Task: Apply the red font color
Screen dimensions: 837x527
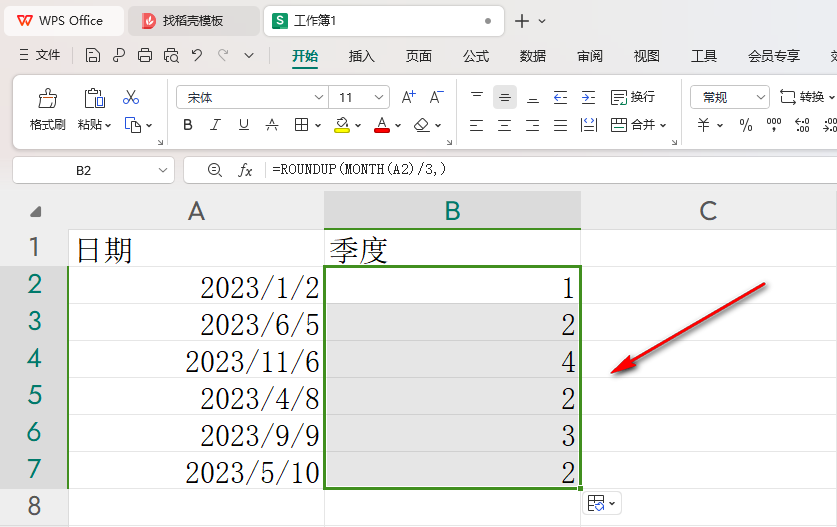Action: 382,125
